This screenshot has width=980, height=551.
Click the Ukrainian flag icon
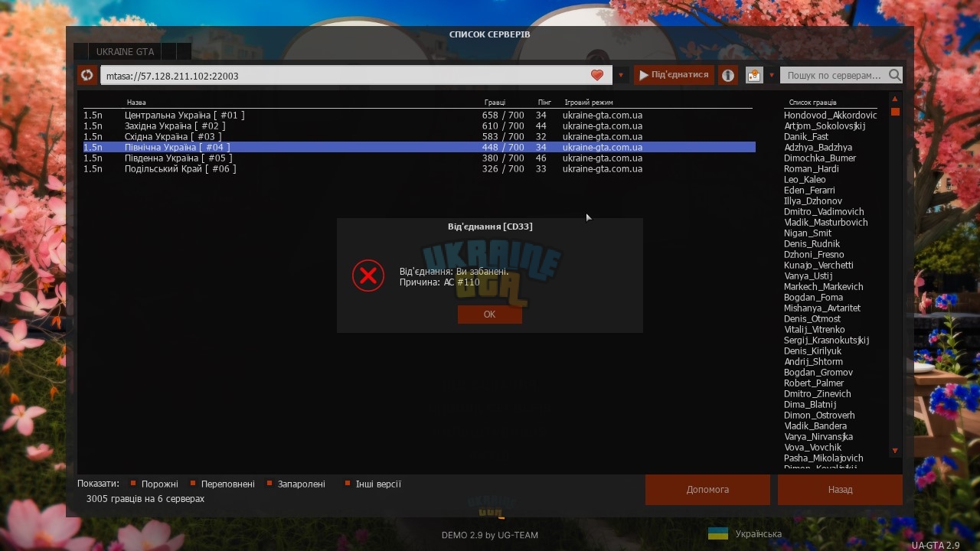pos(718,533)
